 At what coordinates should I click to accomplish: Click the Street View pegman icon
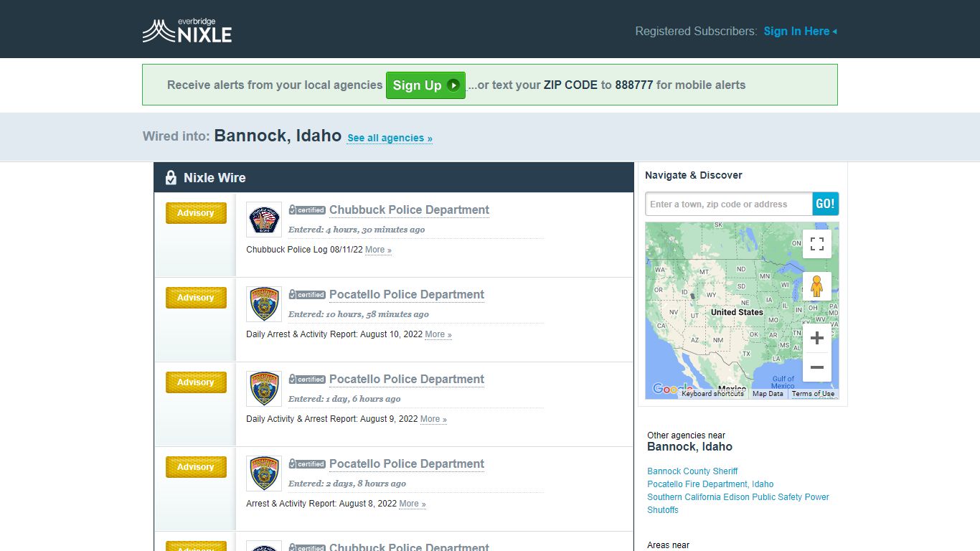(817, 286)
